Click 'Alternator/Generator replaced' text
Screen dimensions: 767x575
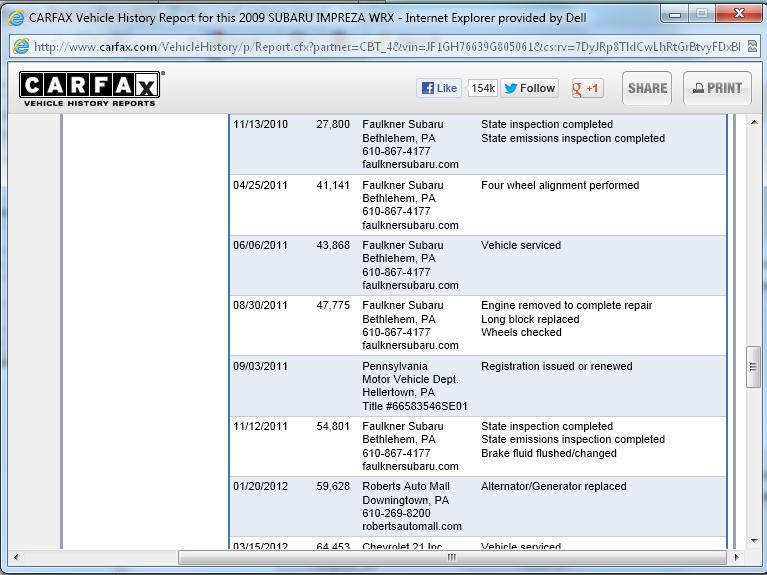(554, 486)
